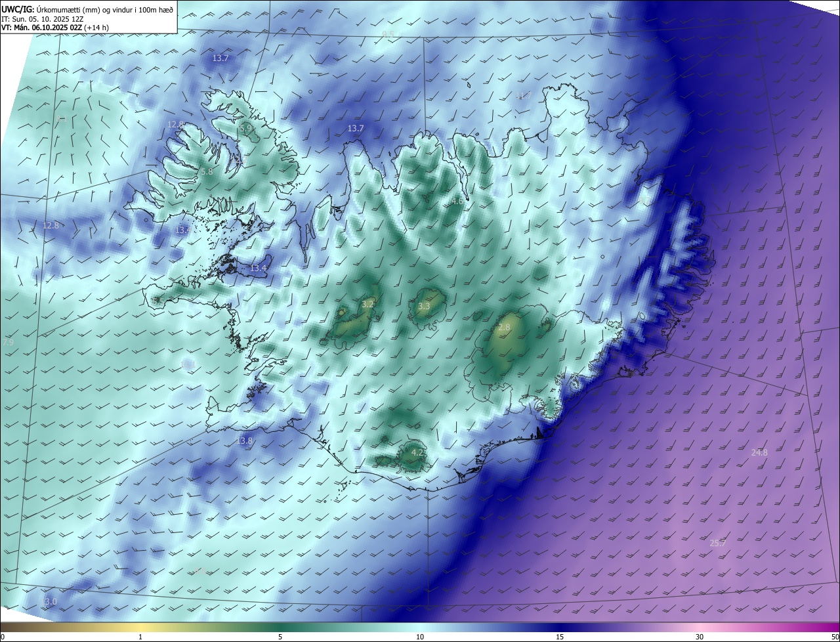Image resolution: width=840 pixels, height=642 pixels.
Task: Click the 2.8 value over the glacier
Action: click(504, 328)
